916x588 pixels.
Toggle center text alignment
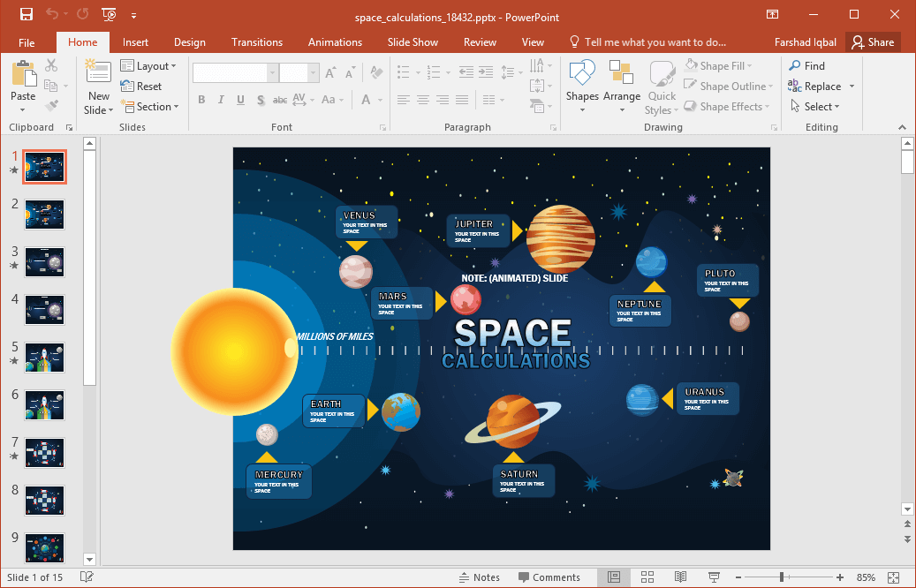423,100
